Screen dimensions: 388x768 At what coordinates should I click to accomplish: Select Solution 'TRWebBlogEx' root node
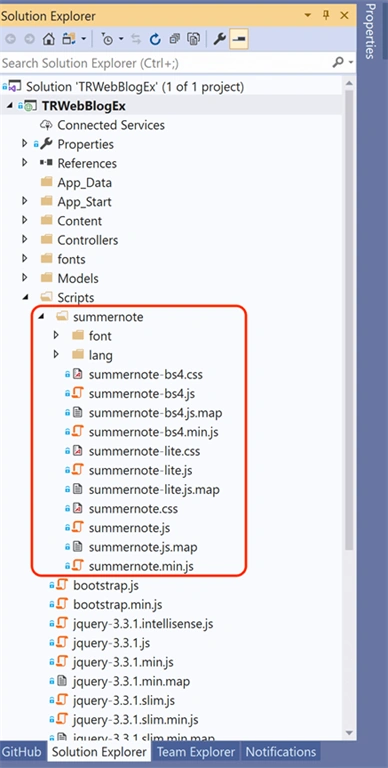(x=135, y=87)
